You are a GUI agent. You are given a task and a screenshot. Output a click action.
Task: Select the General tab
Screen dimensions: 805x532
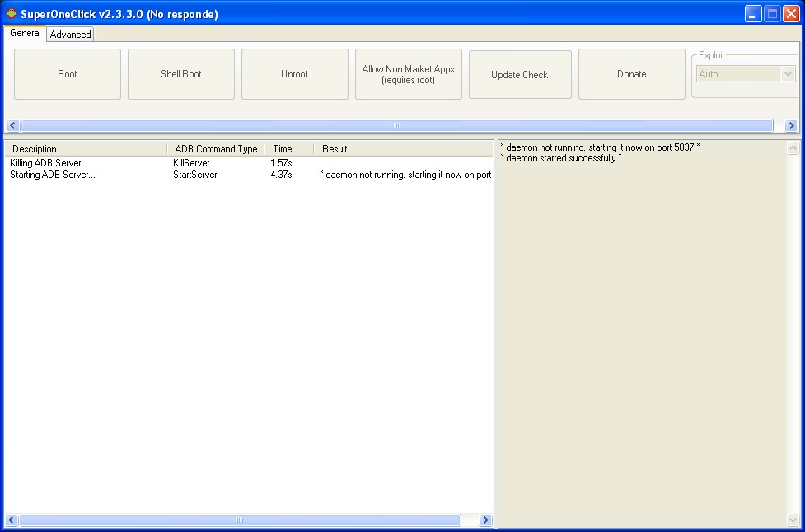coord(26,33)
